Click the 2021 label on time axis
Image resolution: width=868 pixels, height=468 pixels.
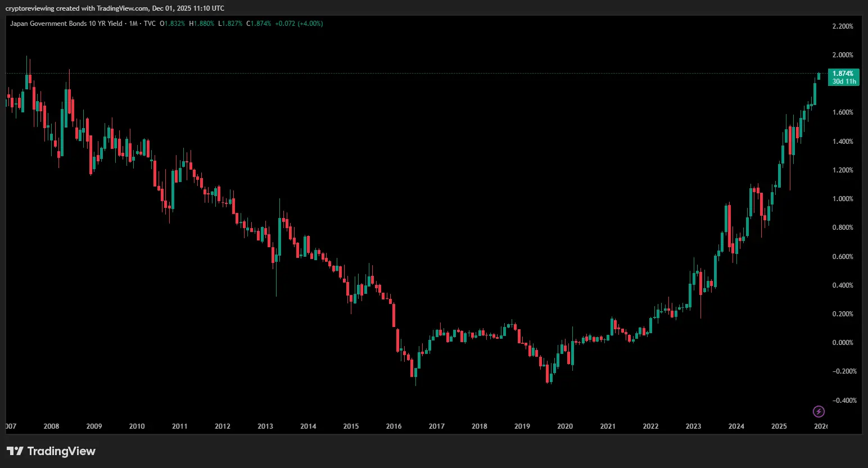608,426
